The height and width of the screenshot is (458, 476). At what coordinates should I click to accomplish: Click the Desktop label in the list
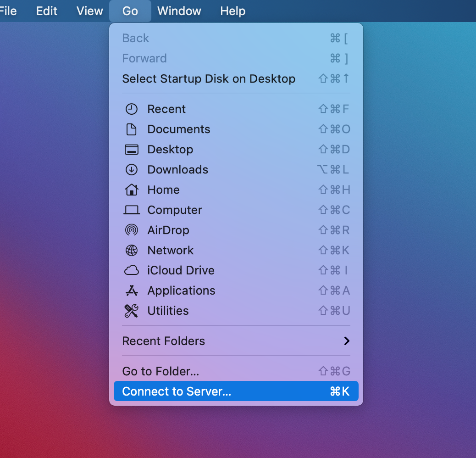pos(170,150)
